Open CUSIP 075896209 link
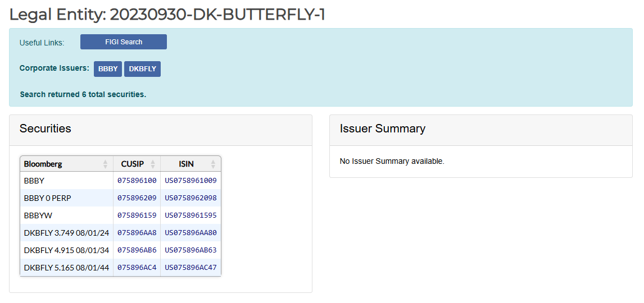 [x=137, y=198]
